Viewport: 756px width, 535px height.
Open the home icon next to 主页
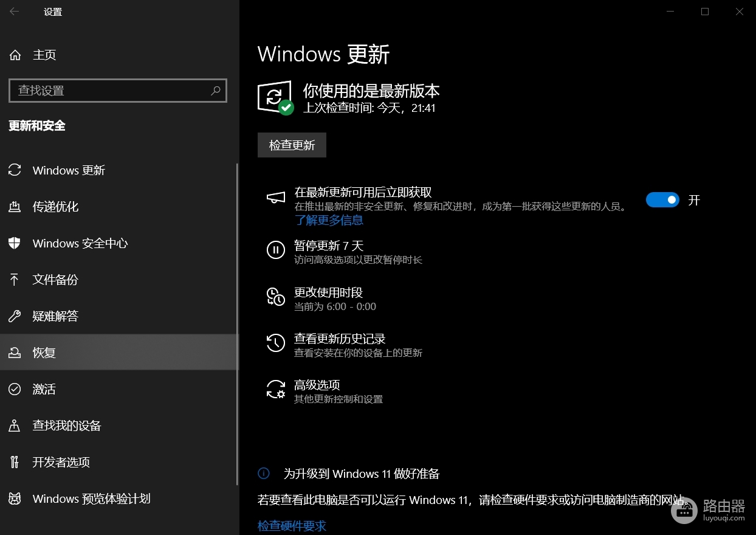click(x=15, y=55)
